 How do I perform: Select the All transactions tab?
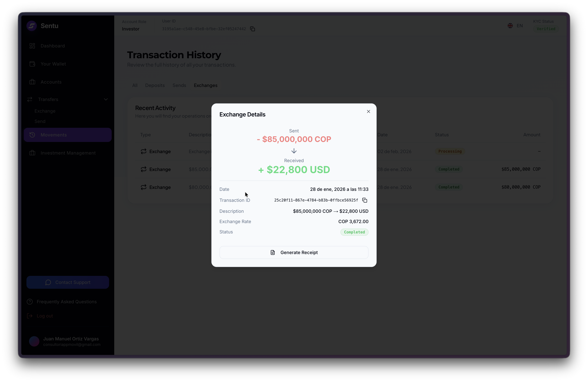[x=135, y=85]
